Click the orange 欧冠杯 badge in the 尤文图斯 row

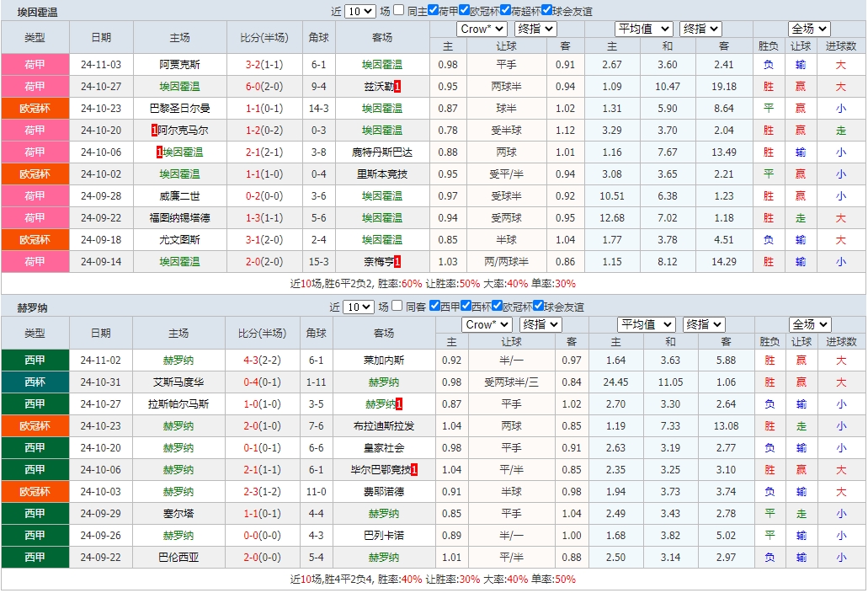[x=35, y=239]
